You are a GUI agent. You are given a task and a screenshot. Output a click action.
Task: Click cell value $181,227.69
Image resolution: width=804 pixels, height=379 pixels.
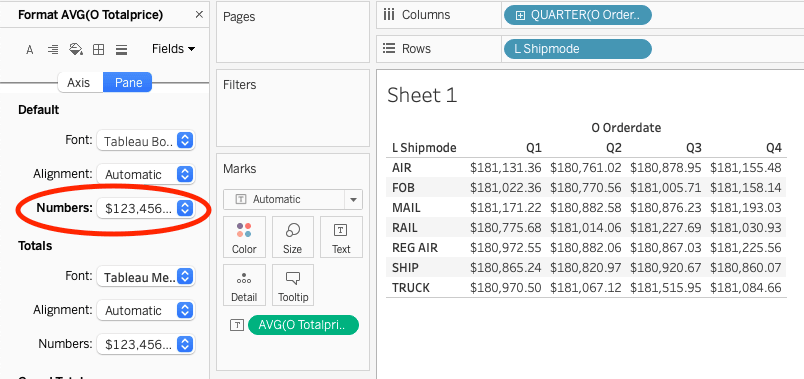pos(666,228)
